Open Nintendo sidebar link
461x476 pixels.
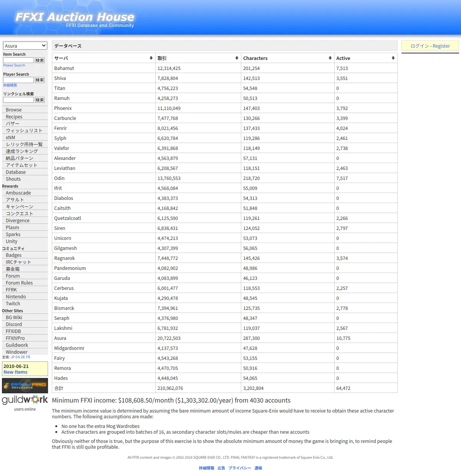pos(25,296)
